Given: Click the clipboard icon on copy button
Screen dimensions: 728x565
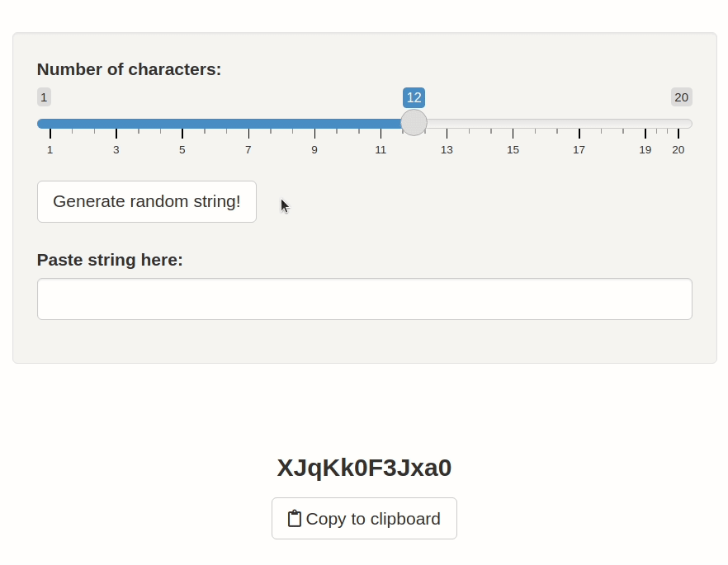Looking at the screenshot, I should pyautogui.click(x=294, y=519).
